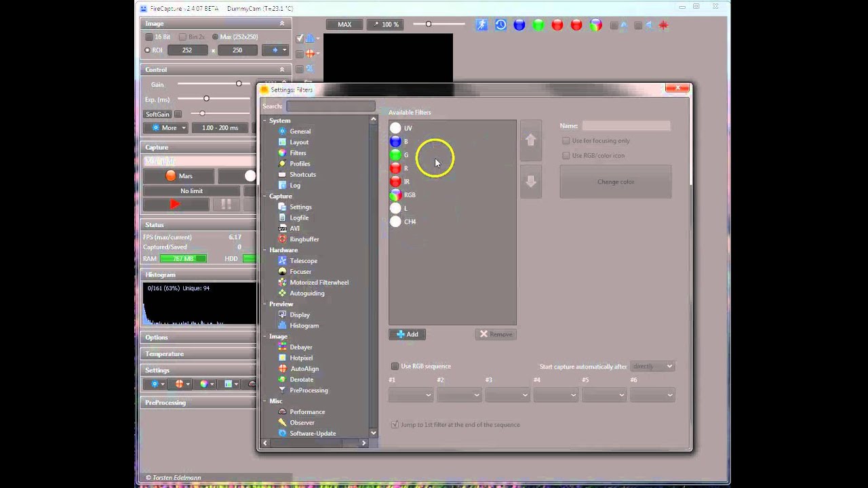Click the RGB color ball in main toolbar
868x488 pixels.
595,25
